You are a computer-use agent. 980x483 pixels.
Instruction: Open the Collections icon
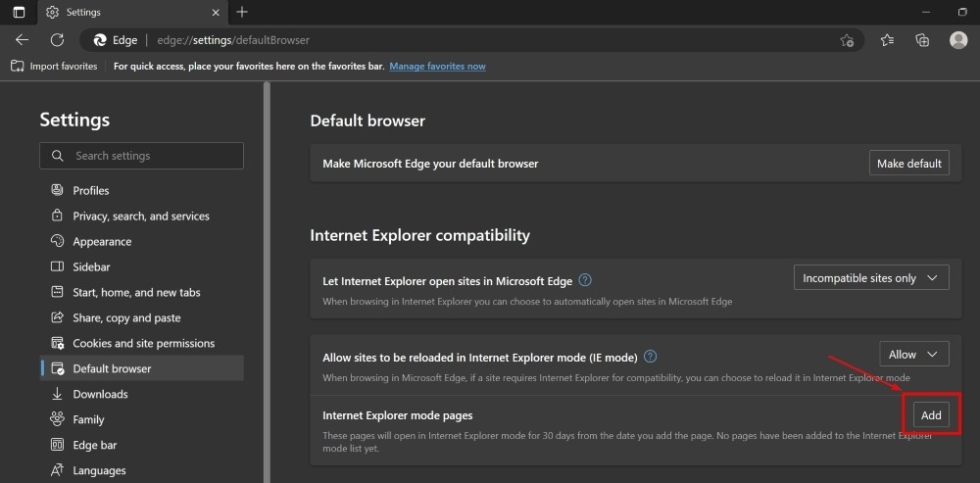point(922,40)
